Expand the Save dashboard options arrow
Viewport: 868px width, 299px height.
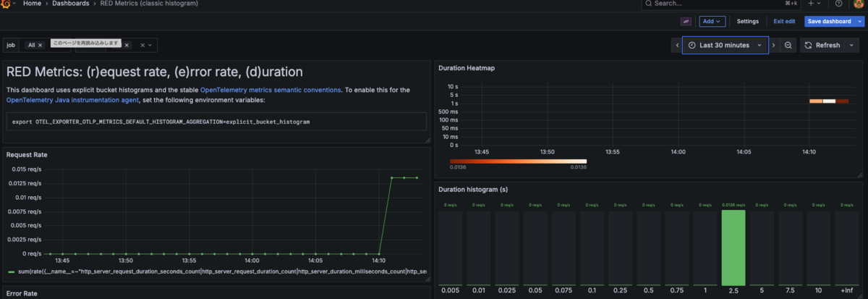point(860,22)
